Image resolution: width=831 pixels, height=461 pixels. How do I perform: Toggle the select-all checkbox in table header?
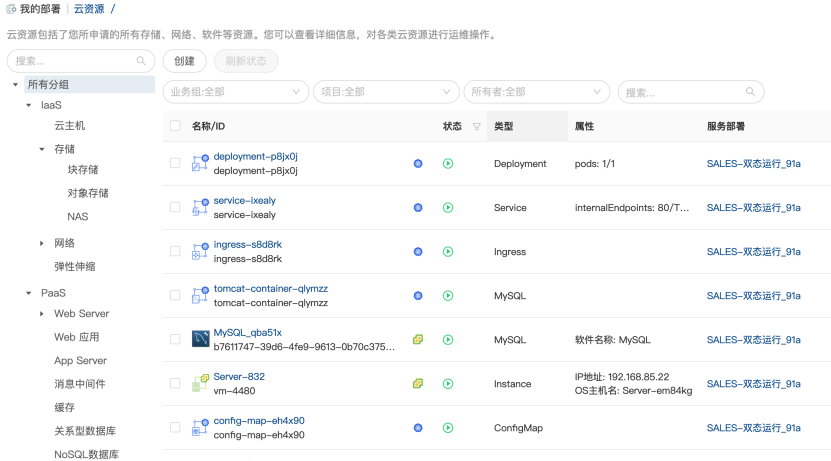(x=175, y=126)
